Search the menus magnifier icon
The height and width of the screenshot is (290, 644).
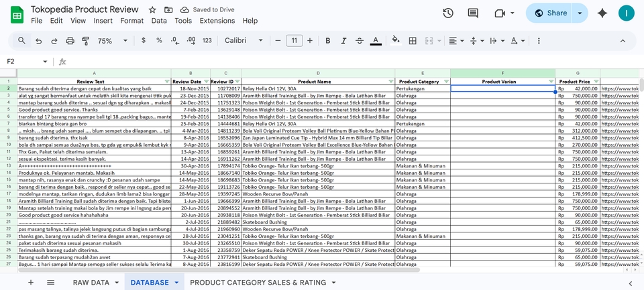pos(21,41)
